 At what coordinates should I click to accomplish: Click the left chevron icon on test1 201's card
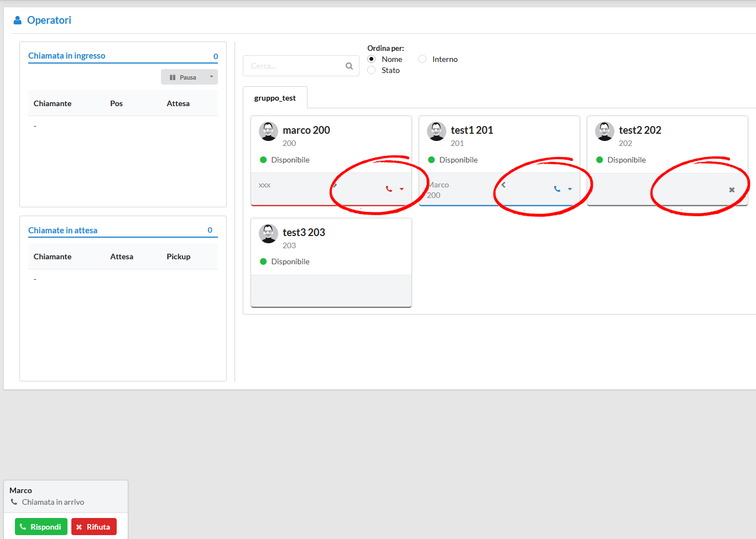(503, 186)
